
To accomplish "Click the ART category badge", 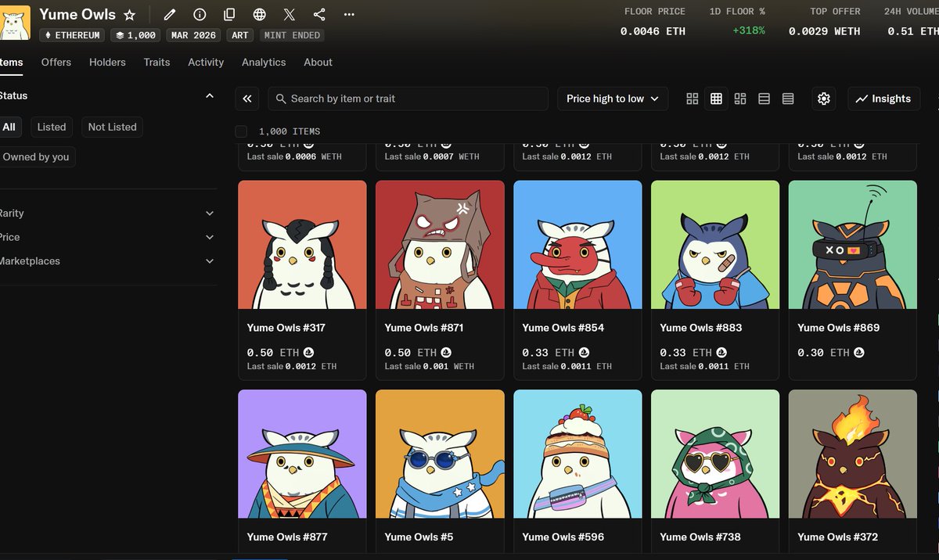I will [240, 35].
